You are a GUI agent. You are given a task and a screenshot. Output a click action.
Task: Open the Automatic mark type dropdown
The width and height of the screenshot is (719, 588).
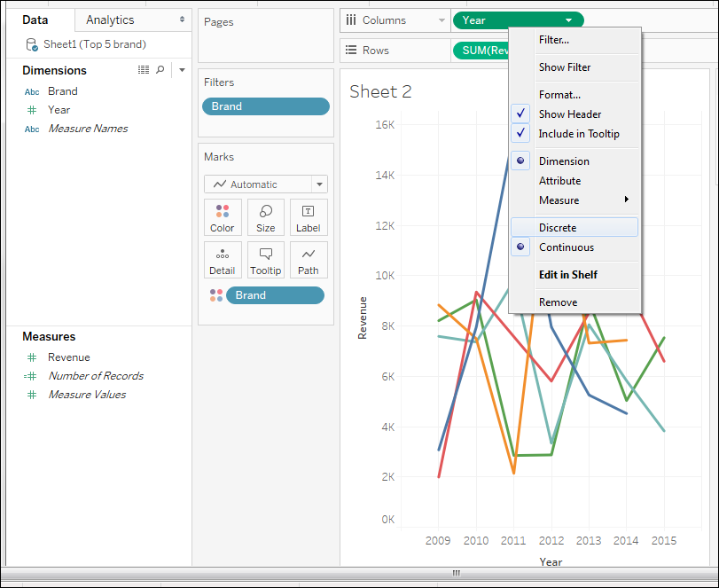point(265,184)
